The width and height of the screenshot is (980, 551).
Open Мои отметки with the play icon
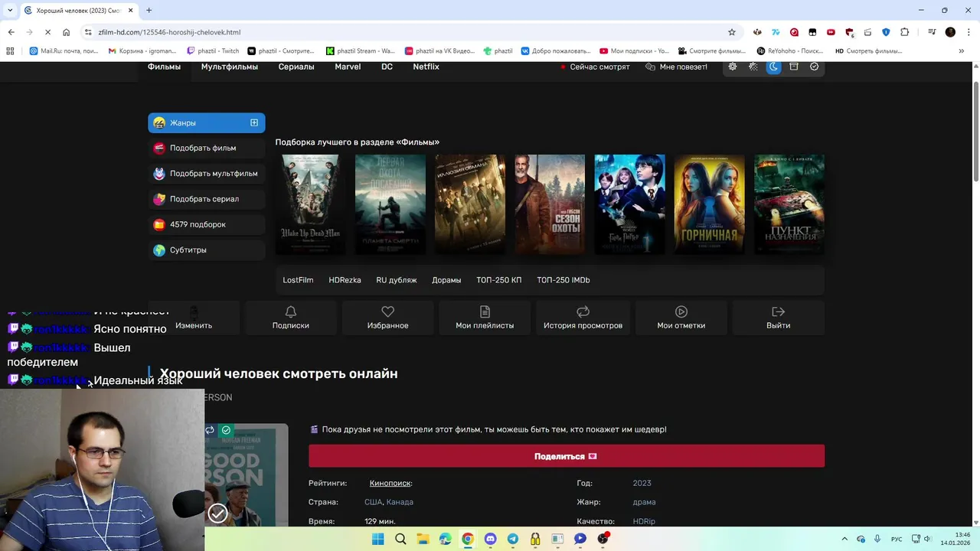(x=681, y=318)
